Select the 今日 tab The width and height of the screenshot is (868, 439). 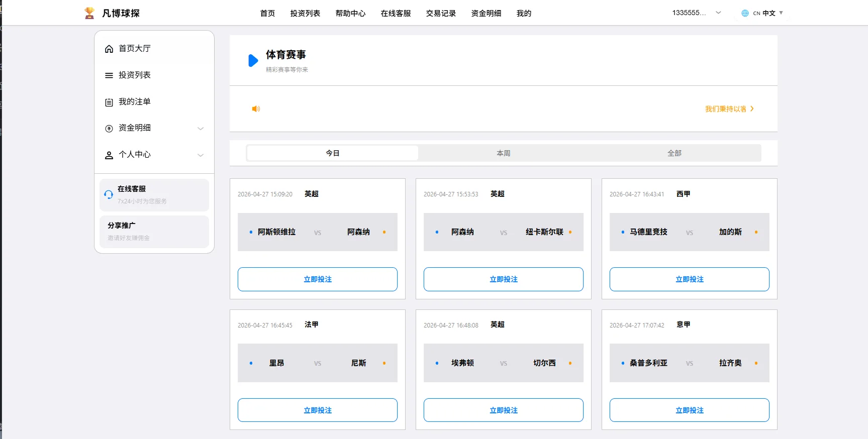coord(333,153)
